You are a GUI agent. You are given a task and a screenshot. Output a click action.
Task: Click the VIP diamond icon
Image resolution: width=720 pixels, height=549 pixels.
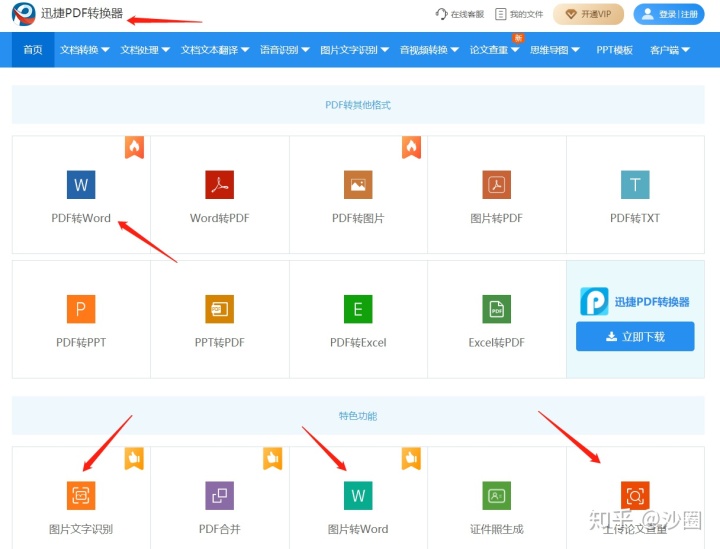pos(571,14)
